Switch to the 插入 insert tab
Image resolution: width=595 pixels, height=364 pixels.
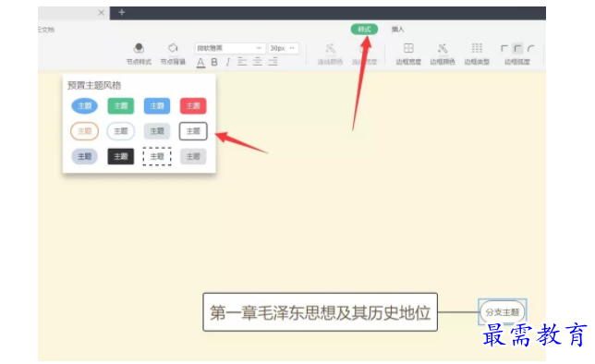click(397, 30)
